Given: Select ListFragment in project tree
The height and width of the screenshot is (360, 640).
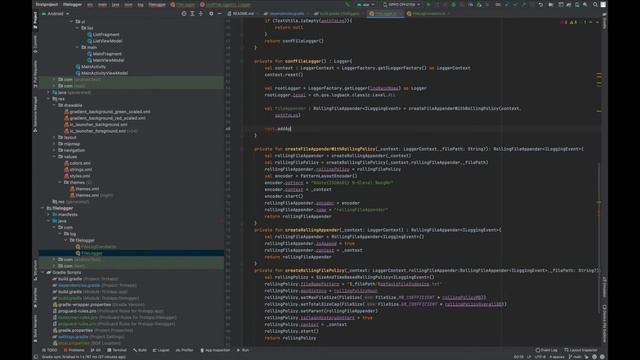Looking at the screenshot, I should 106,35.
